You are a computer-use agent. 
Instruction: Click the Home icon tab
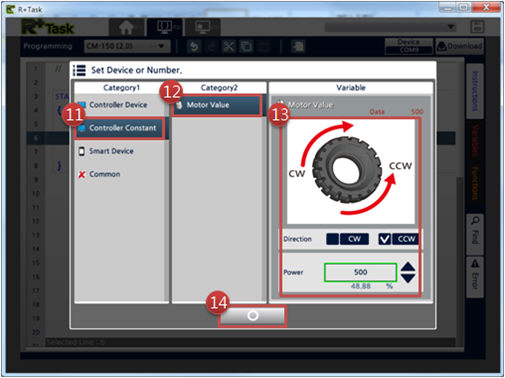click(126, 27)
